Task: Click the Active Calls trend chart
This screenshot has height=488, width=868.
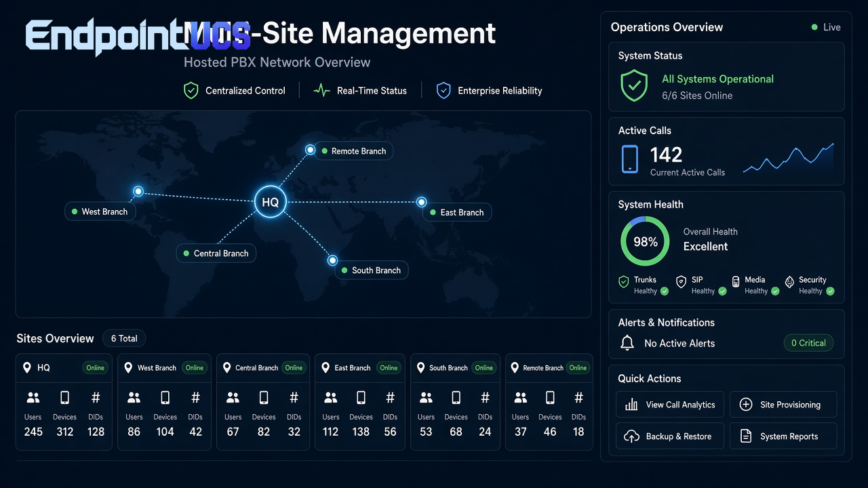Action: click(x=789, y=159)
